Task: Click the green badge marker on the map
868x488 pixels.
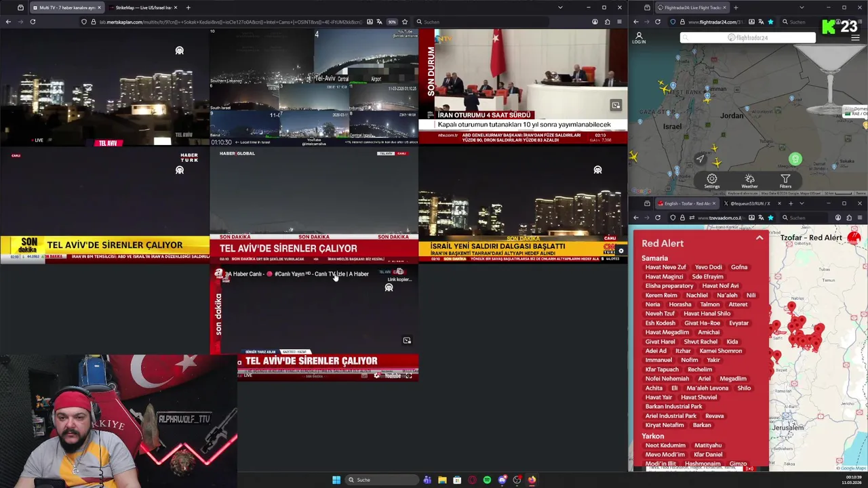Action: [x=795, y=159]
